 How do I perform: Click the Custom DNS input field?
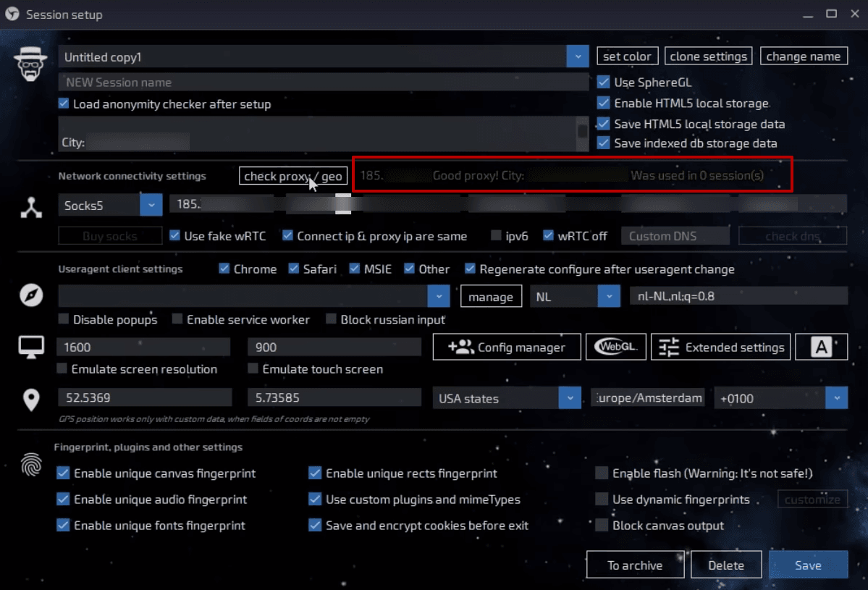[x=675, y=236]
